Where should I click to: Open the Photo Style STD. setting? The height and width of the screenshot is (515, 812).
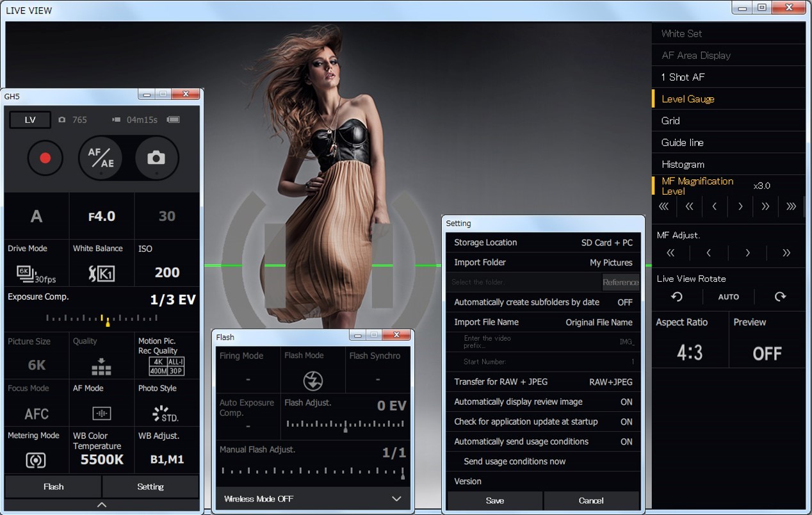[166, 414]
